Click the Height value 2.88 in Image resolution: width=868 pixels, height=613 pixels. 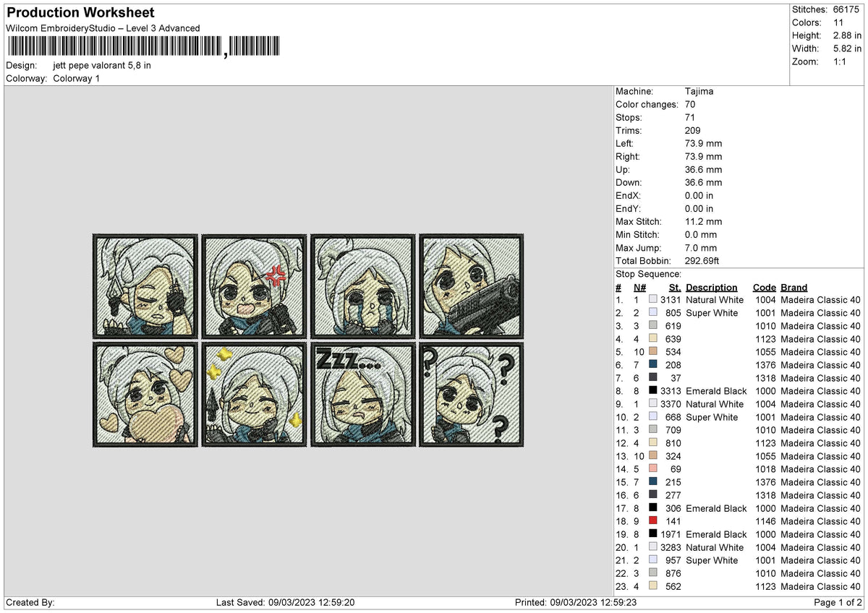[848, 35]
